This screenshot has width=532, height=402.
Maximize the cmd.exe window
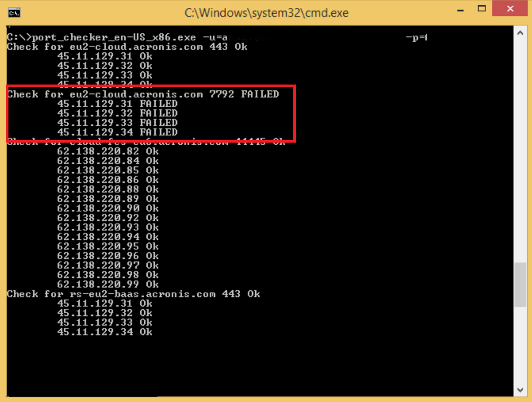481,9
